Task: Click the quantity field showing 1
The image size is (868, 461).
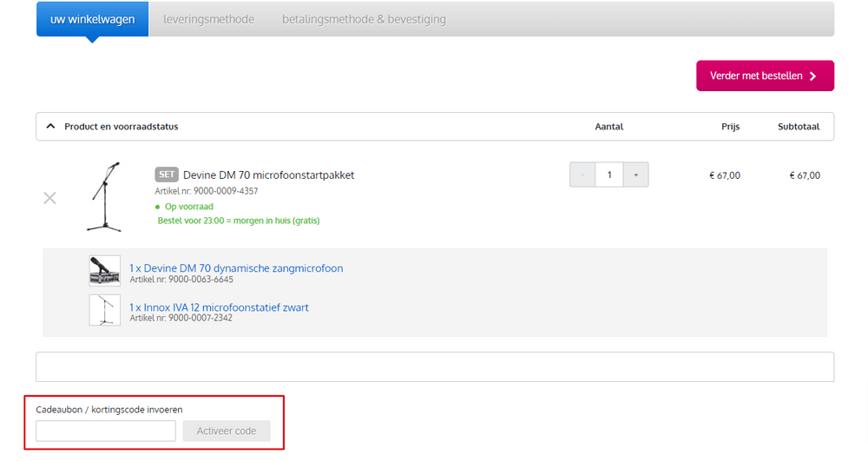Action: 609,175
